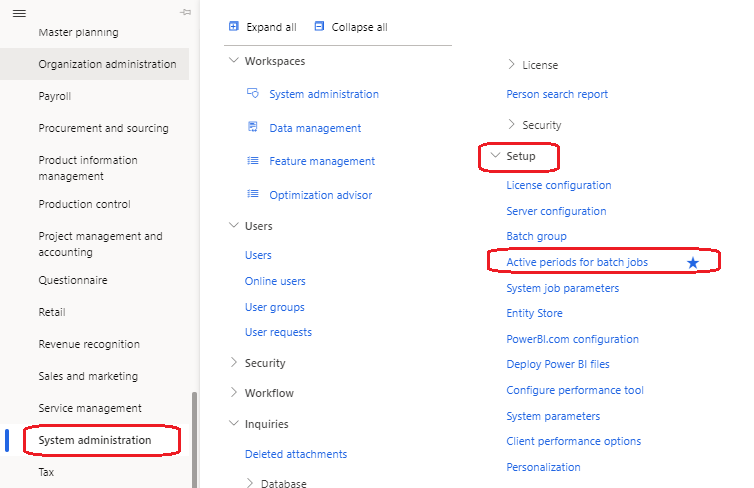The image size is (754, 488).
Task: Open the Optimization advisor workspace icon
Action: [253, 195]
